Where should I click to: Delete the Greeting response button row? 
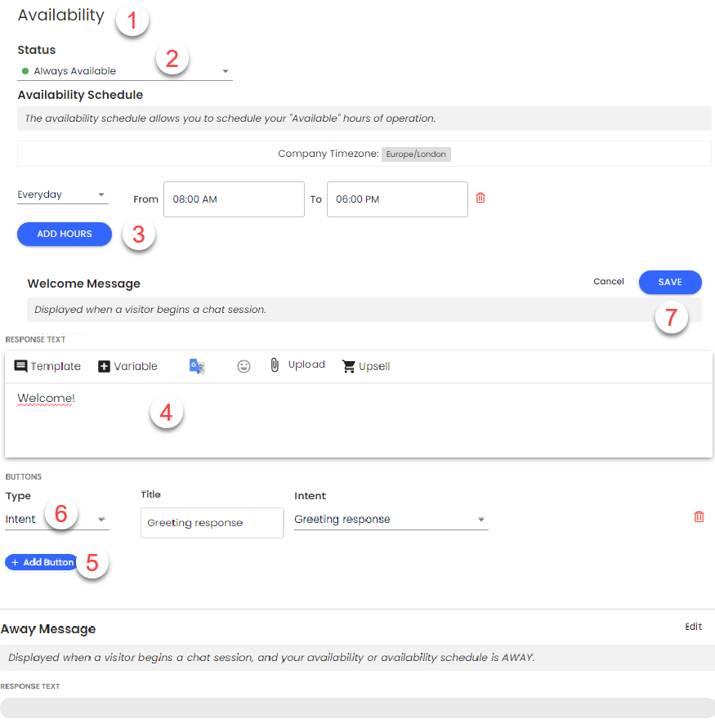click(699, 516)
